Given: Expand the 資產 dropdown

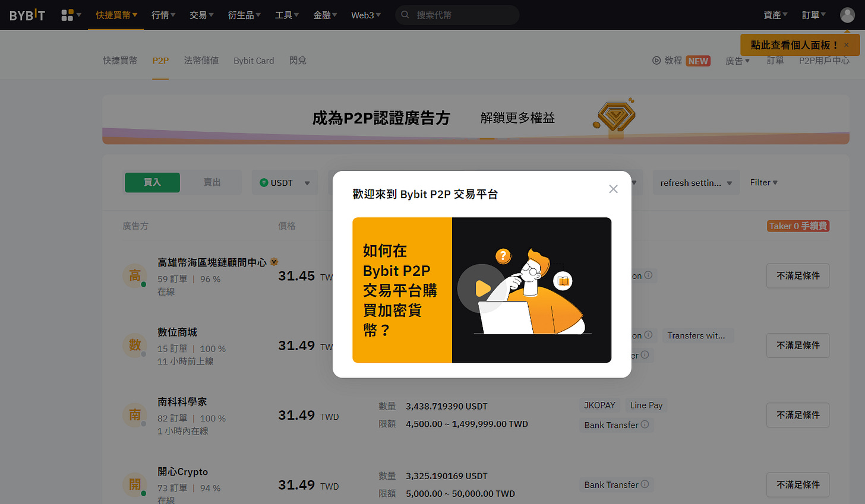Looking at the screenshot, I should click(775, 15).
